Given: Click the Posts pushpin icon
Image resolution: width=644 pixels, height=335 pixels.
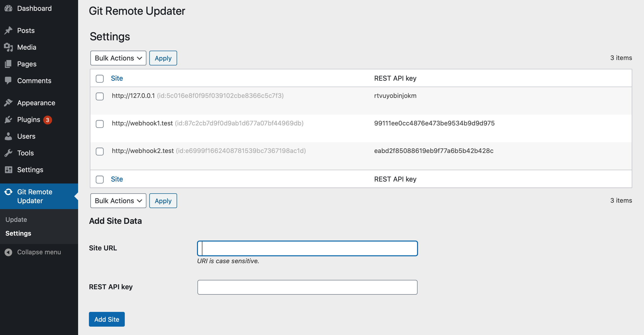Looking at the screenshot, I should point(8,30).
